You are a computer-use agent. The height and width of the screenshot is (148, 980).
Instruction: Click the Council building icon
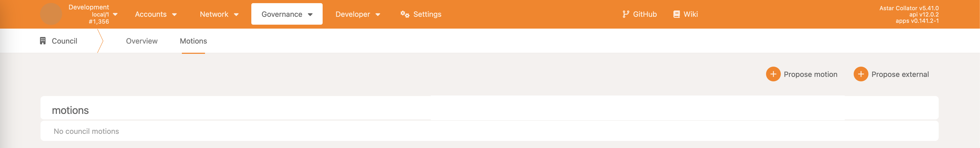pyautogui.click(x=43, y=41)
